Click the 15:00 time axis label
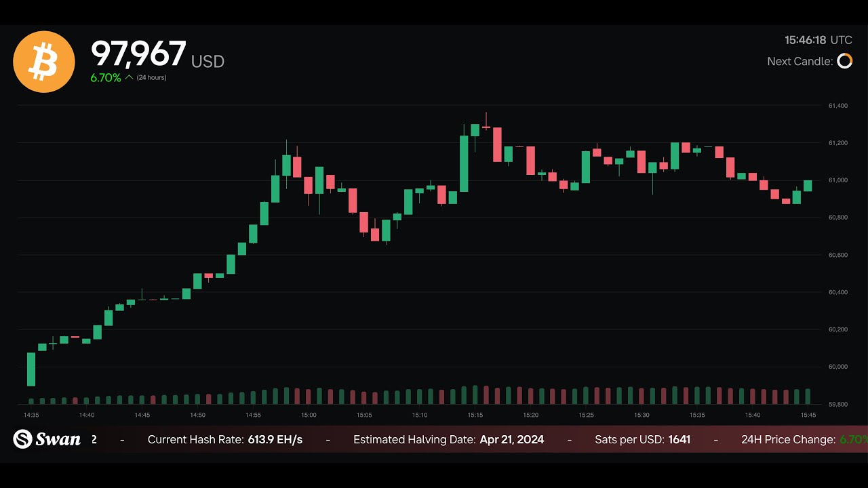 (309, 415)
